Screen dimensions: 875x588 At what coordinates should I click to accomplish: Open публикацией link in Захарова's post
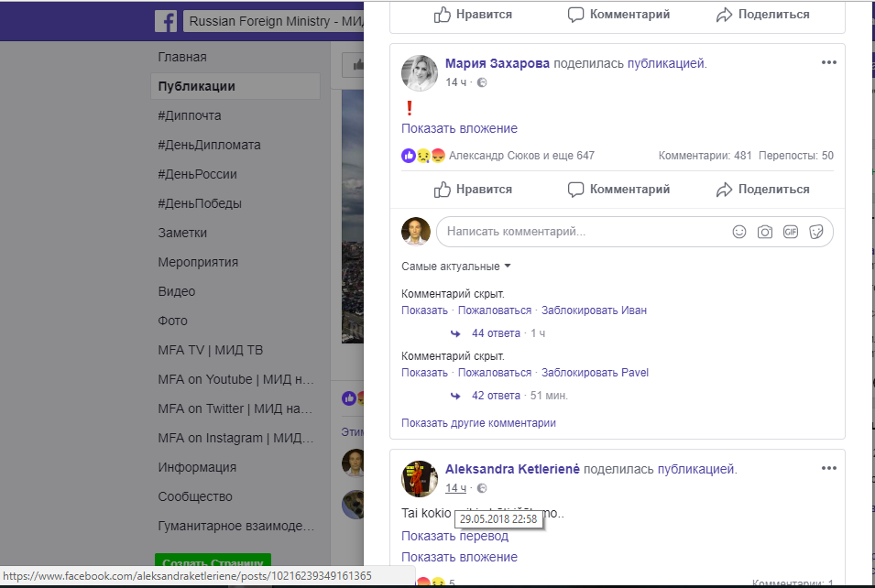[x=667, y=63]
